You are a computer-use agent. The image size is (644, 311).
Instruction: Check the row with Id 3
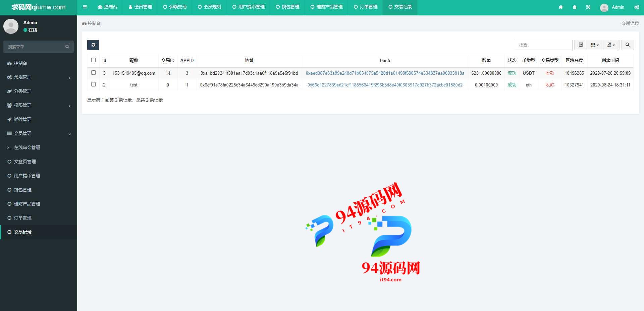(x=93, y=73)
